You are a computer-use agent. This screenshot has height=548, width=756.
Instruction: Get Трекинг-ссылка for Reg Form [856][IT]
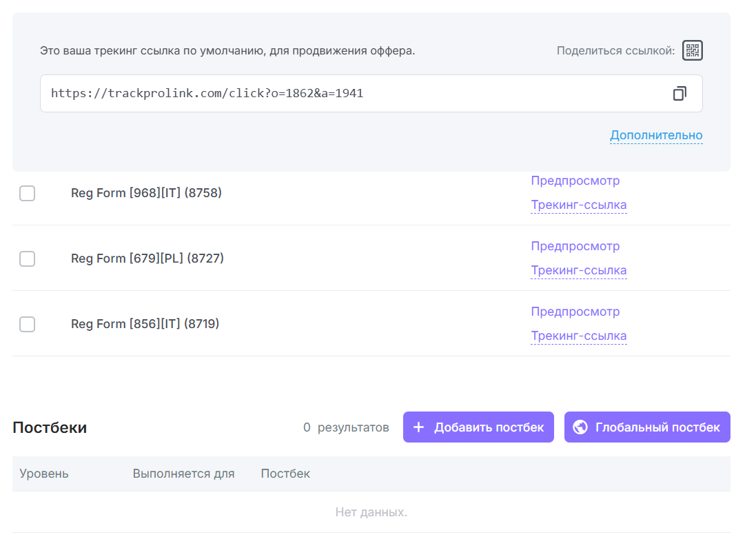[x=578, y=336]
